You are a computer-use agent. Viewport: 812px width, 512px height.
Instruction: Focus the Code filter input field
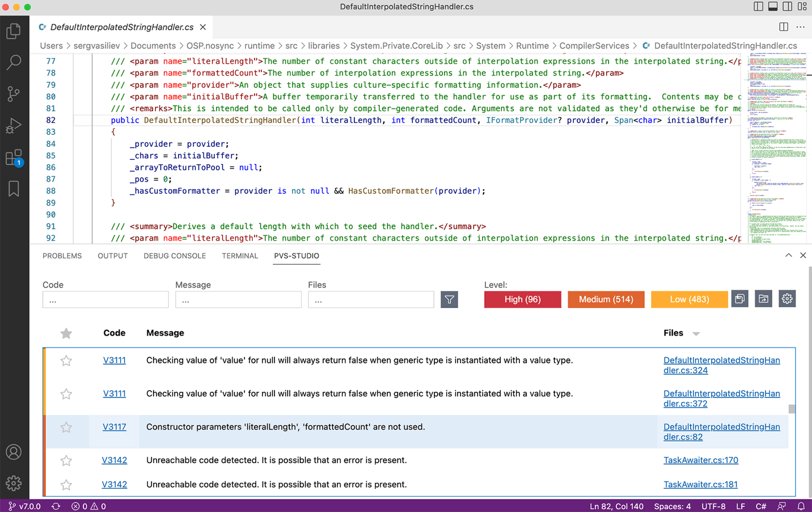(105, 299)
